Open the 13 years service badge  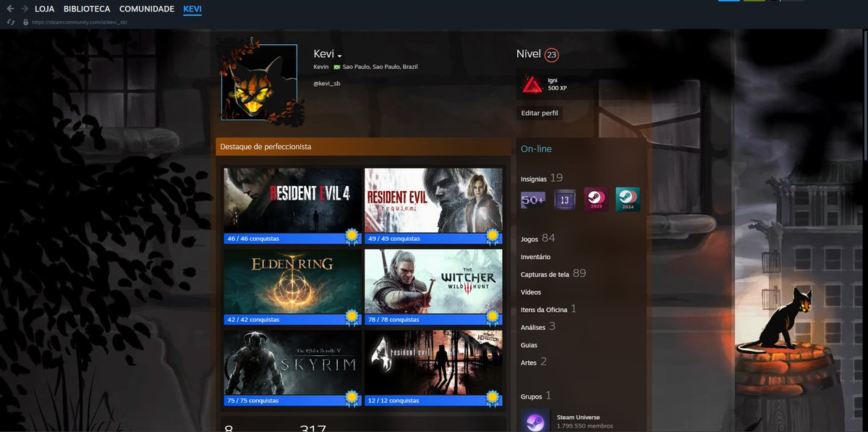(x=565, y=200)
